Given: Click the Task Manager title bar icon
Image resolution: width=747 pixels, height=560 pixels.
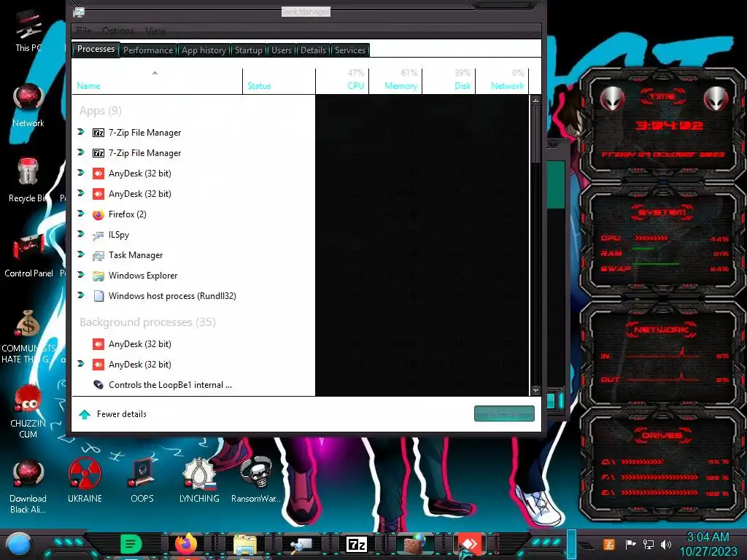Looking at the screenshot, I should [79, 12].
